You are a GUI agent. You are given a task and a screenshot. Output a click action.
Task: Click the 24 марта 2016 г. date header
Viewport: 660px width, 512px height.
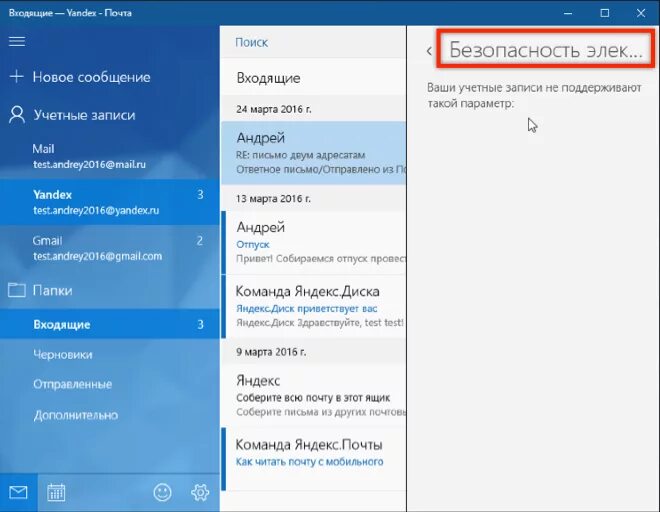[274, 109]
